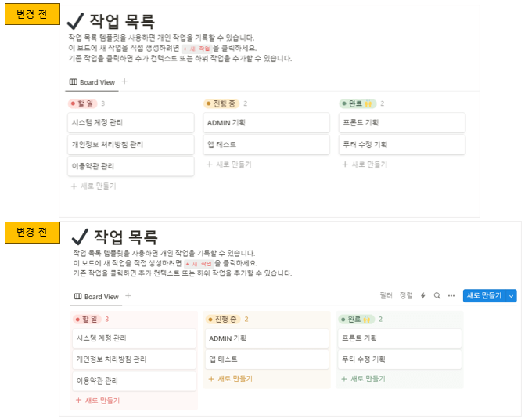The width and height of the screenshot is (532, 419).
Task: Select Board View tab in plain white board
Action: click(92, 82)
